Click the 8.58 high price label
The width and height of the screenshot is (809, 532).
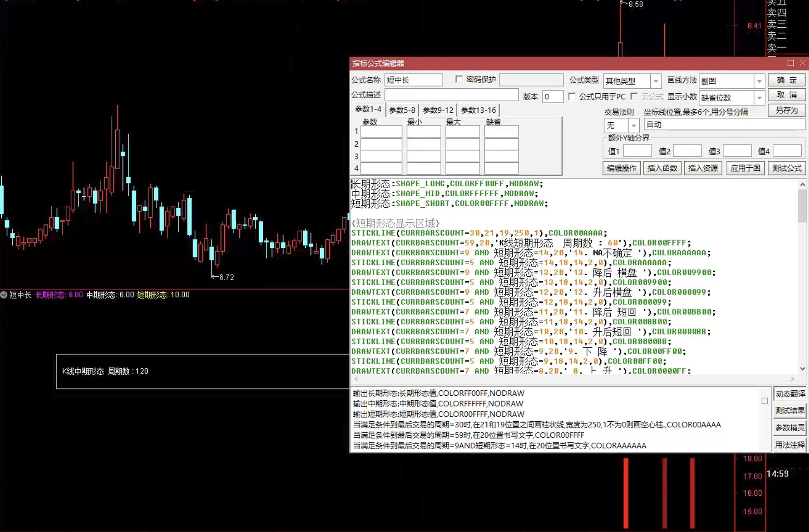point(635,4)
